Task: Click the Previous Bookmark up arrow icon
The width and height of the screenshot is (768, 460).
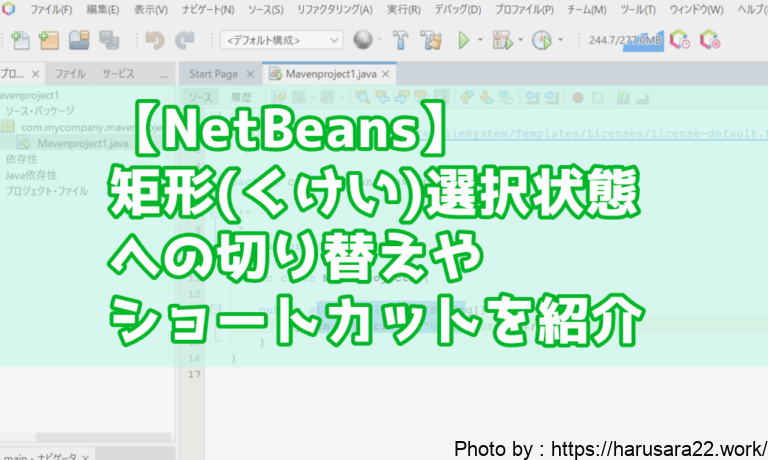Action: (467, 97)
